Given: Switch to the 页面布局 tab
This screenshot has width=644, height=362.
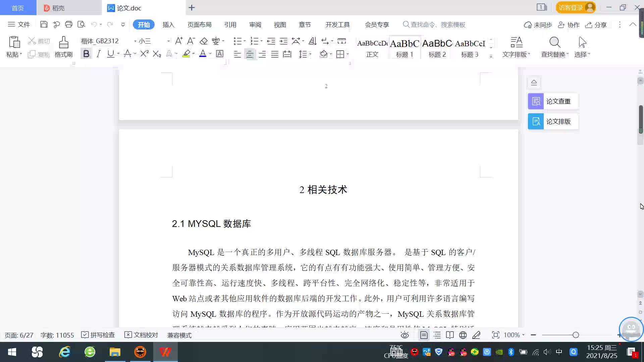Looking at the screenshot, I should tap(199, 25).
